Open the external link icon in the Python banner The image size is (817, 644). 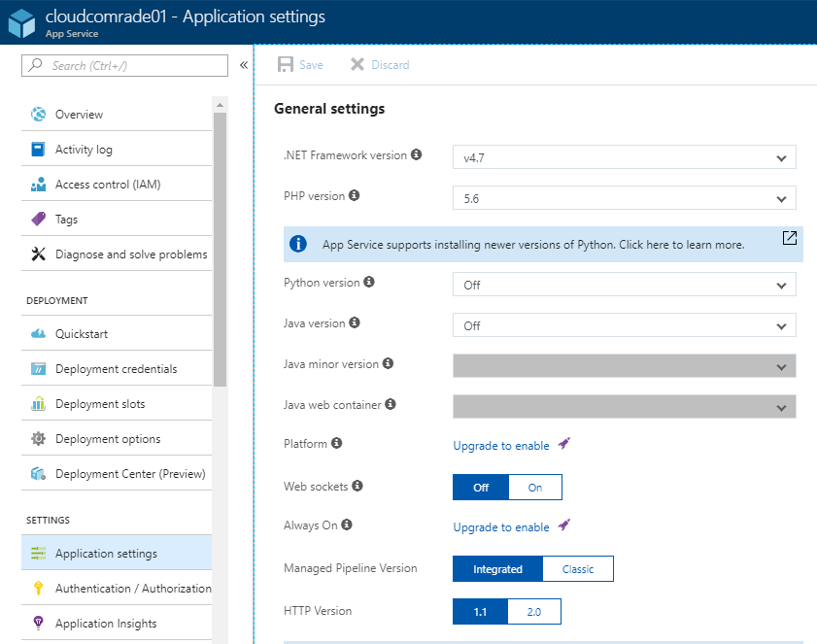790,238
